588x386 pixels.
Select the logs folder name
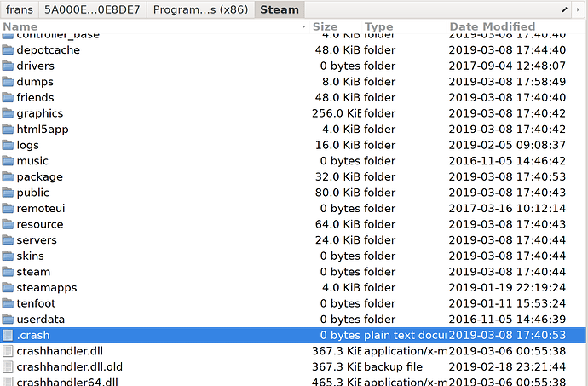tap(28, 145)
